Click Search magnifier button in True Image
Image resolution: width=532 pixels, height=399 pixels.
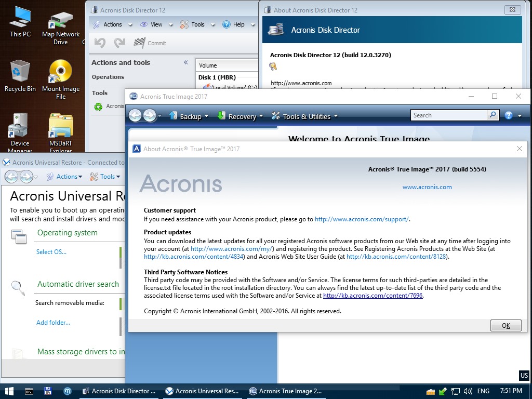(x=493, y=115)
